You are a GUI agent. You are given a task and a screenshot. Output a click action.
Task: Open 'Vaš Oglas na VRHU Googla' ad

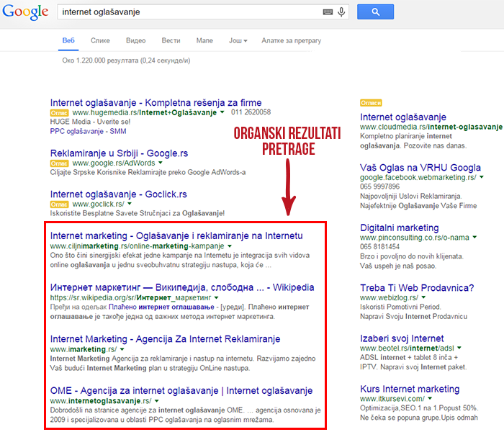point(420,168)
